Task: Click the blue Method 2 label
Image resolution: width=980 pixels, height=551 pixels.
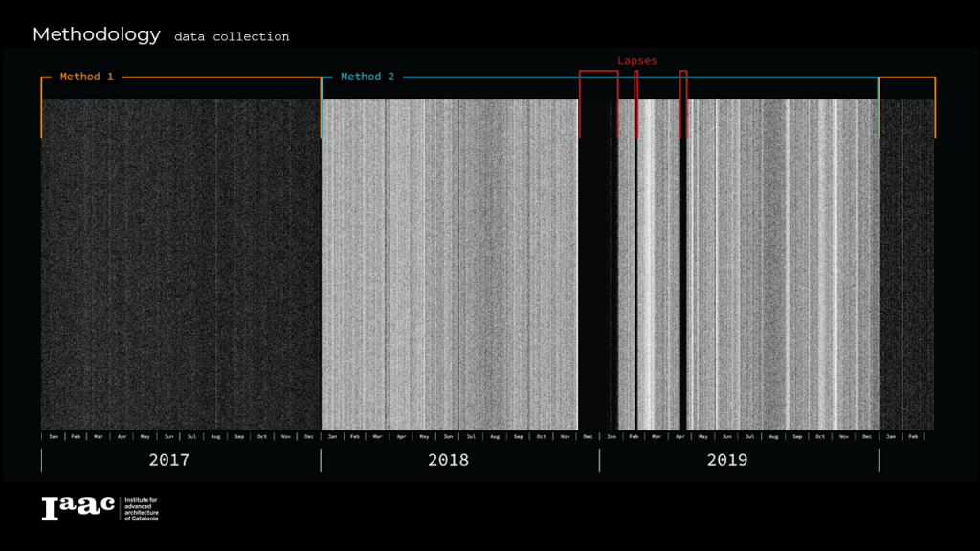Action: pyautogui.click(x=367, y=77)
